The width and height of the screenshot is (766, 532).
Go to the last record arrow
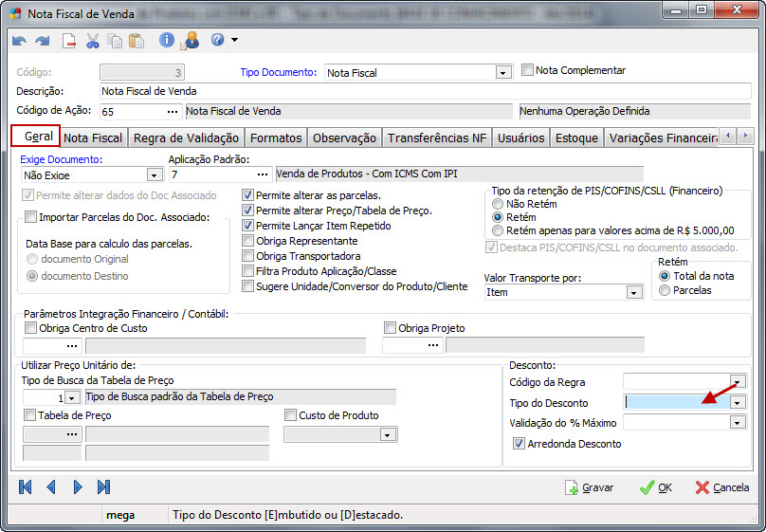[104, 486]
